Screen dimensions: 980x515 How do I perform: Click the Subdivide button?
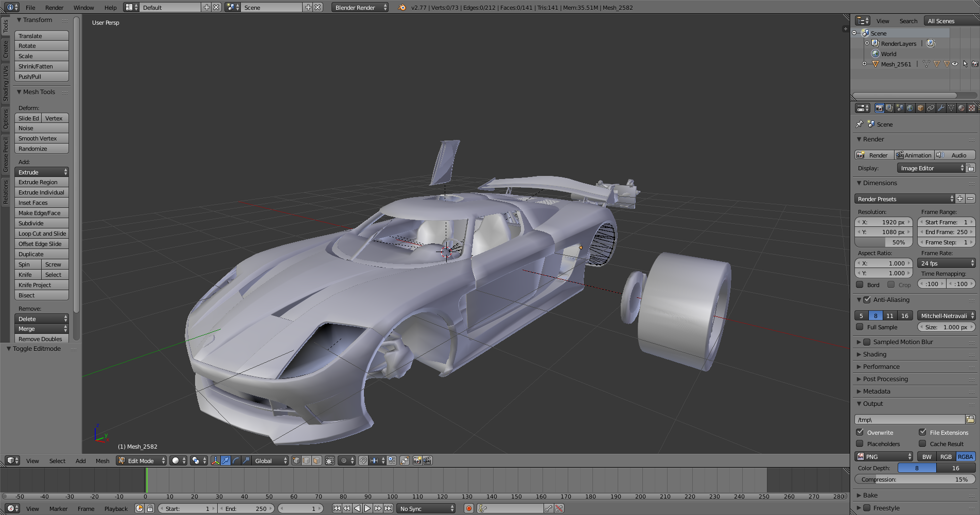click(41, 223)
